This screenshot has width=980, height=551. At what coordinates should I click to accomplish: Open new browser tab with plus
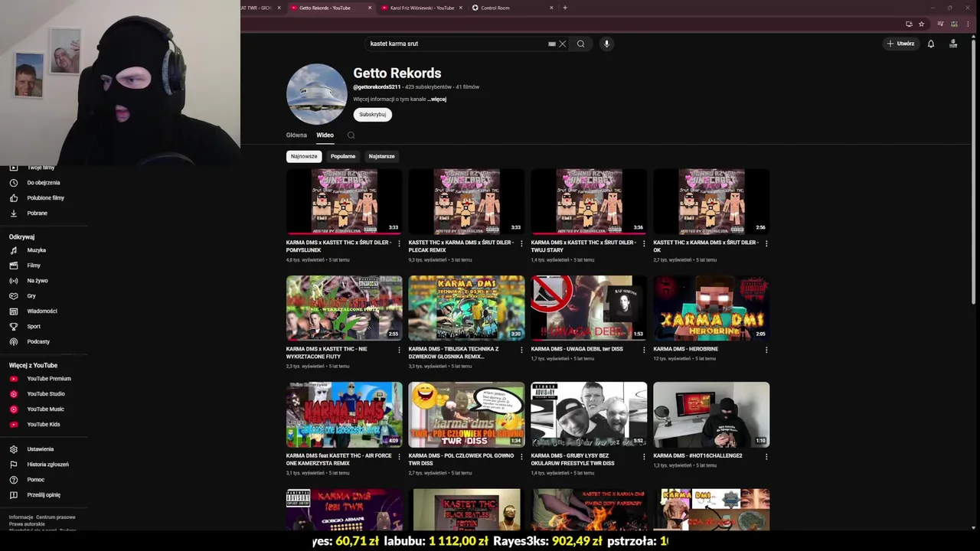pos(565,8)
